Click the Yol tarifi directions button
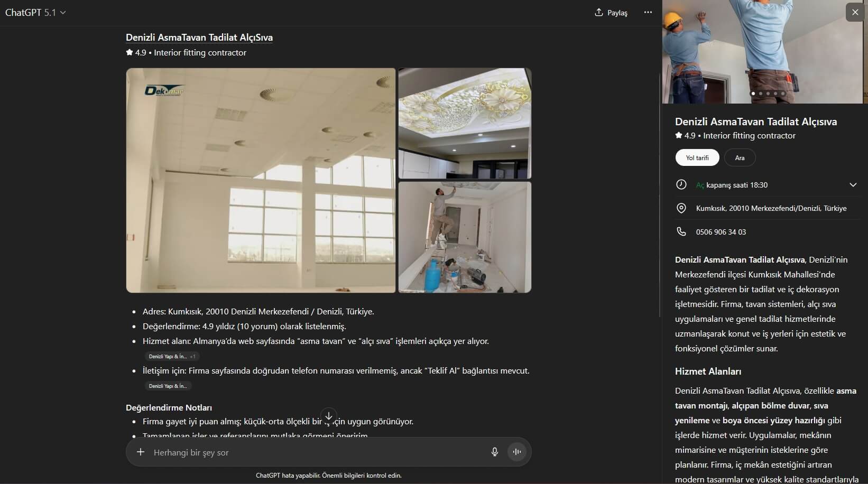 [x=697, y=157]
